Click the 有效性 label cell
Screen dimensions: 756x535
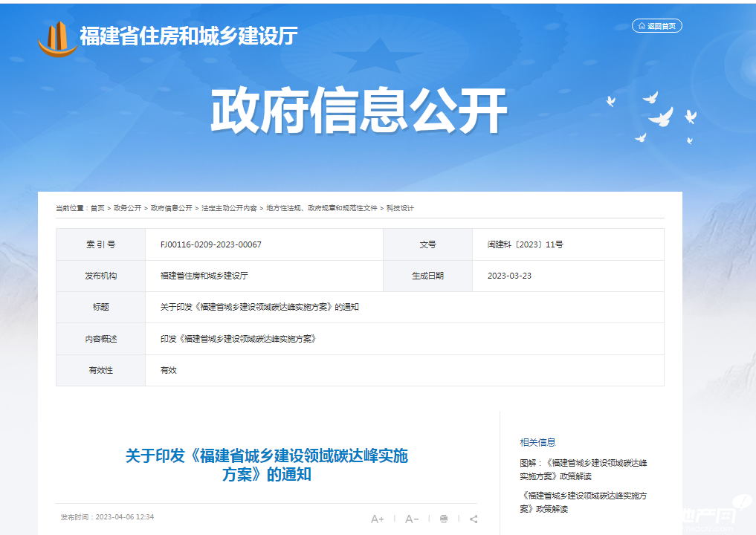click(101, 370)
